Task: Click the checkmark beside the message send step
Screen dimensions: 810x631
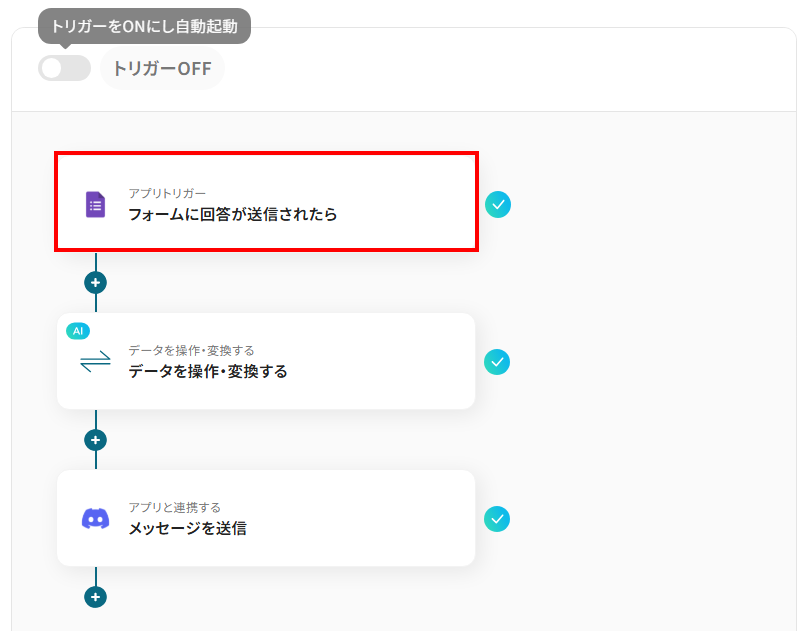Action: click(x=497, y=519)
